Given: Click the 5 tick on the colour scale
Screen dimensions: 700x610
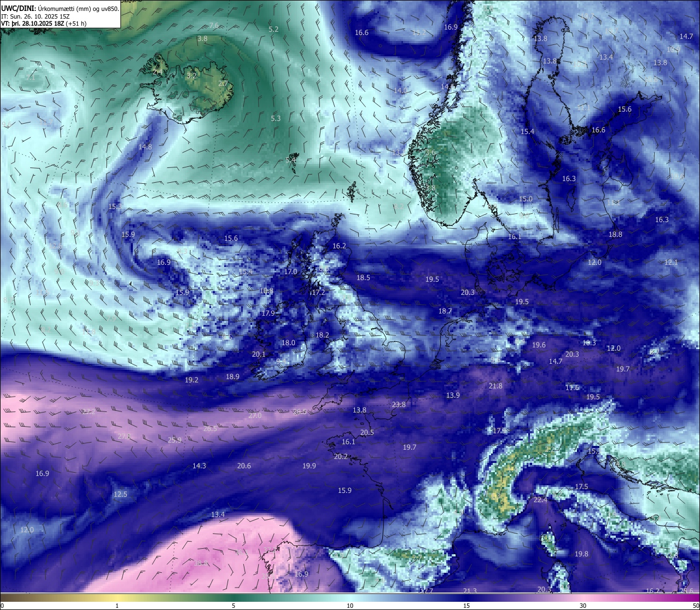Looking at the screenshot, I should pyautogui.click(x=234, y=606).
